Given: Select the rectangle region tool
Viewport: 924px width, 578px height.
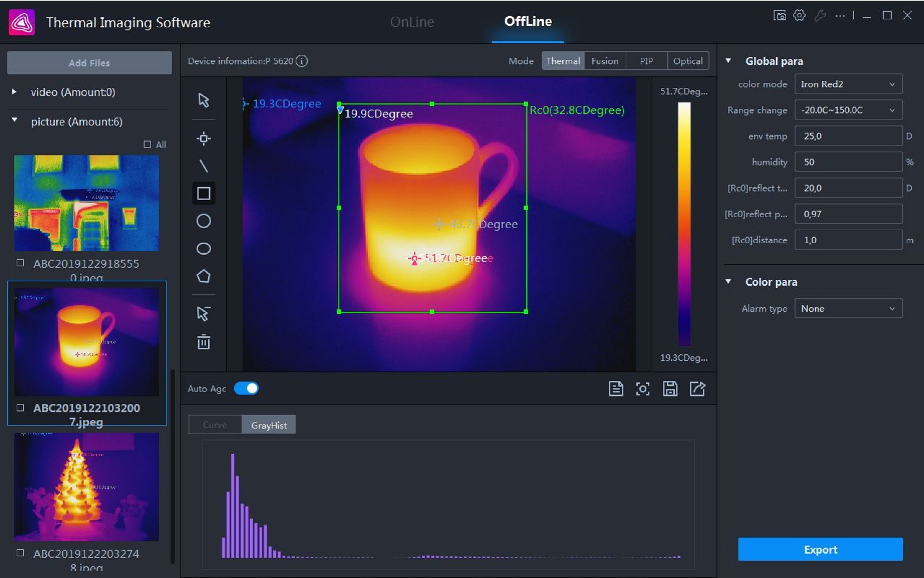Looking at the screenshot, I should (x=204, y=194).
